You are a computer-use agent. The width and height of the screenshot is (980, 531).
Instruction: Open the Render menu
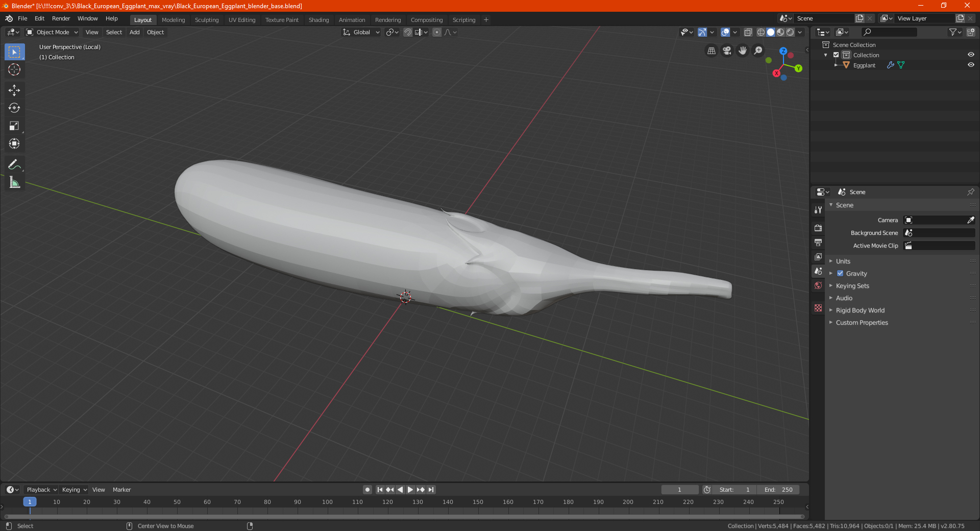point(61,18)
